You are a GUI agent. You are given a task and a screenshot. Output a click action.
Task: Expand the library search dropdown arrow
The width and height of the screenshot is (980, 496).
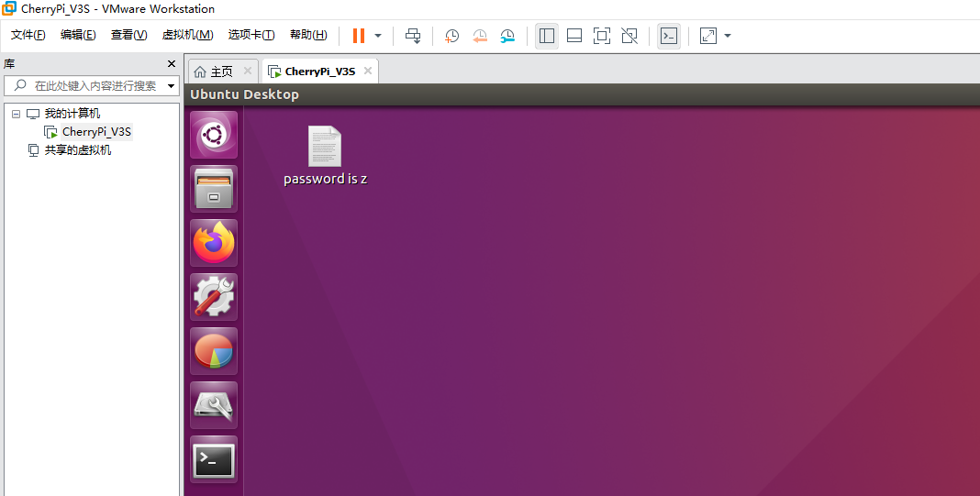172,86
